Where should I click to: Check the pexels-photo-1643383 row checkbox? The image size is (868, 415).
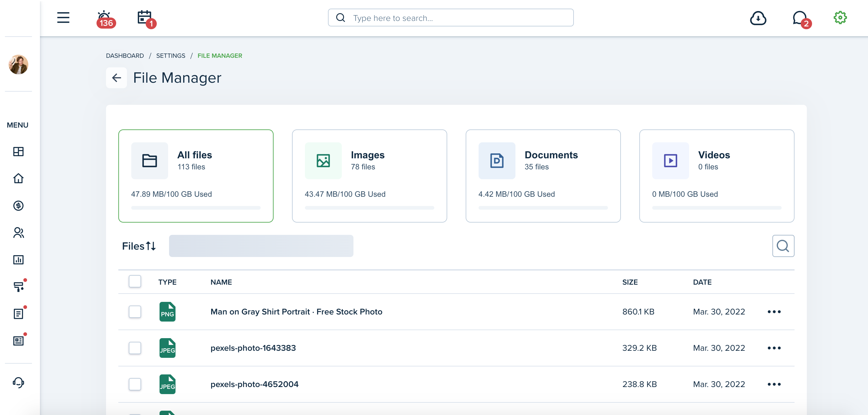coord(135,348)
